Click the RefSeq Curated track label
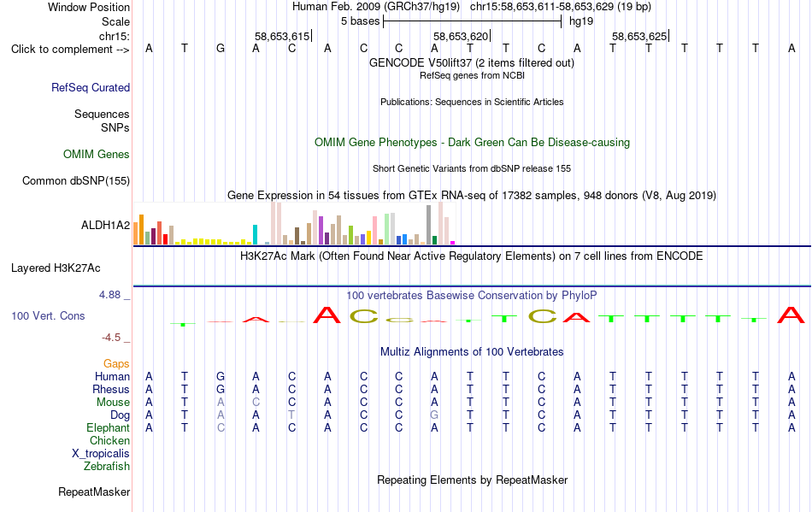 pyautogui.click(x=91, y=87)
